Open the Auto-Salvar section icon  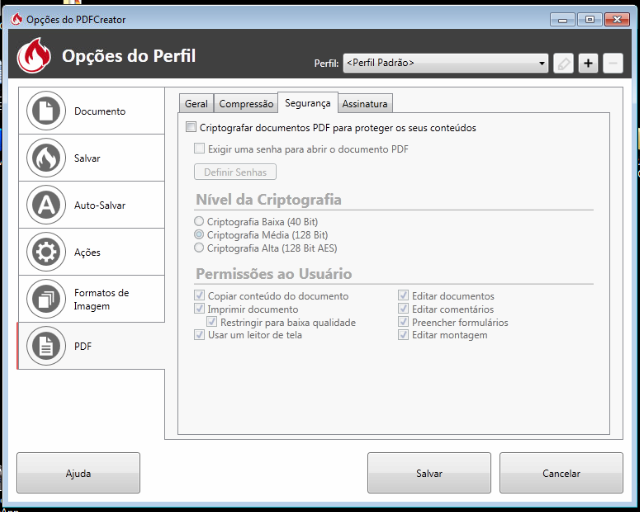tap(46, 205)
